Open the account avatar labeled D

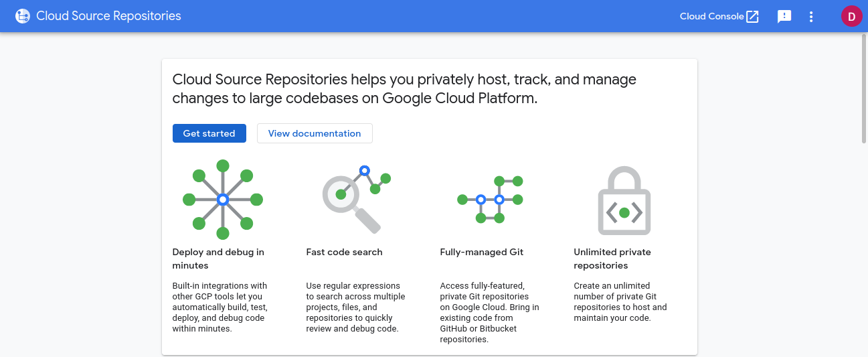851,17
